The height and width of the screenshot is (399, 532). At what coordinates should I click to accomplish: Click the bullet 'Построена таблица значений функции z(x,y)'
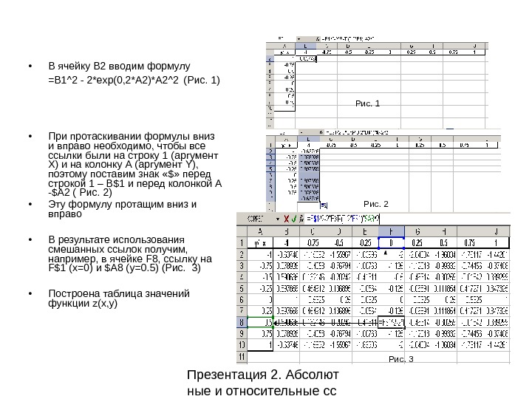119,299
